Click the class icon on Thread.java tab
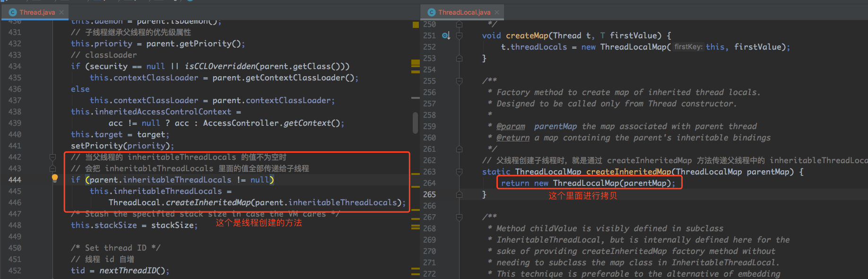 point(13,12)
